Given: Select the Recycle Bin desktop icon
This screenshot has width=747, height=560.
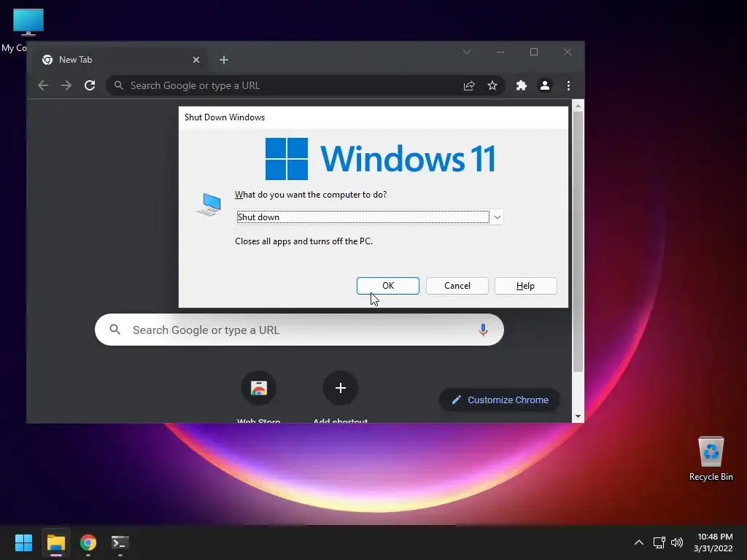Looking at the screenshot, I should (x=711, y=458).
